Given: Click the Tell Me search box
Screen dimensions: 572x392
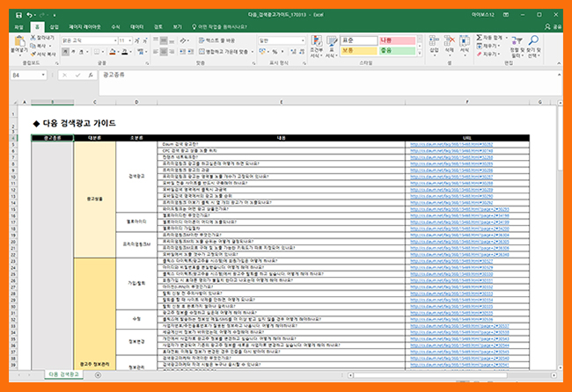Looking at the screenshot, I should [x=222, y=27].
